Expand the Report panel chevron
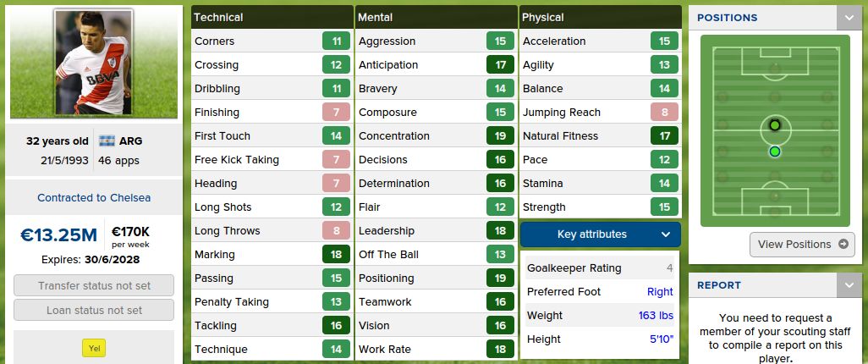The height and width of the screenshot is (364, 868). (x=849, y=285)
